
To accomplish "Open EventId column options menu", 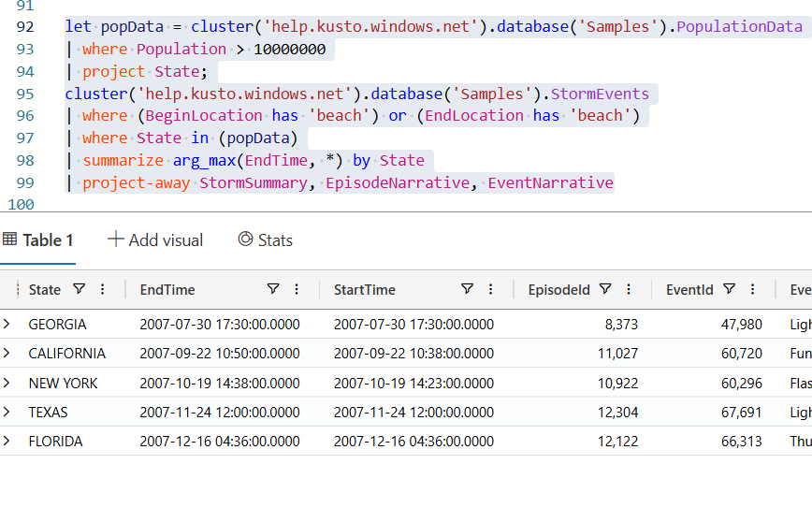I will point(753,290).
